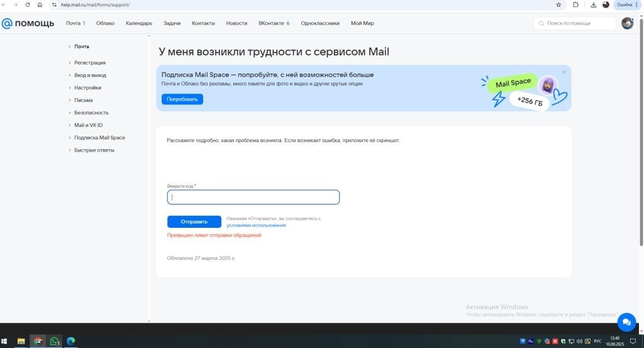Image resolution: width=644 pixels, height=348 pixels.
Task: Switch to Chrome in the taskbar
Action: click(x=38, y=341)
